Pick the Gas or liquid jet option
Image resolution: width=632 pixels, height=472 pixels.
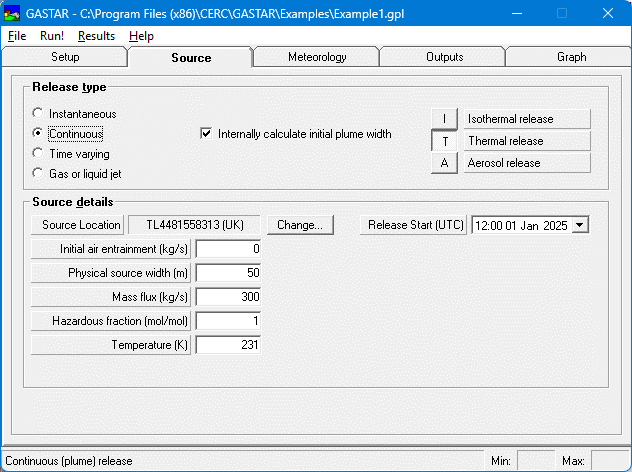coord(39,174)
